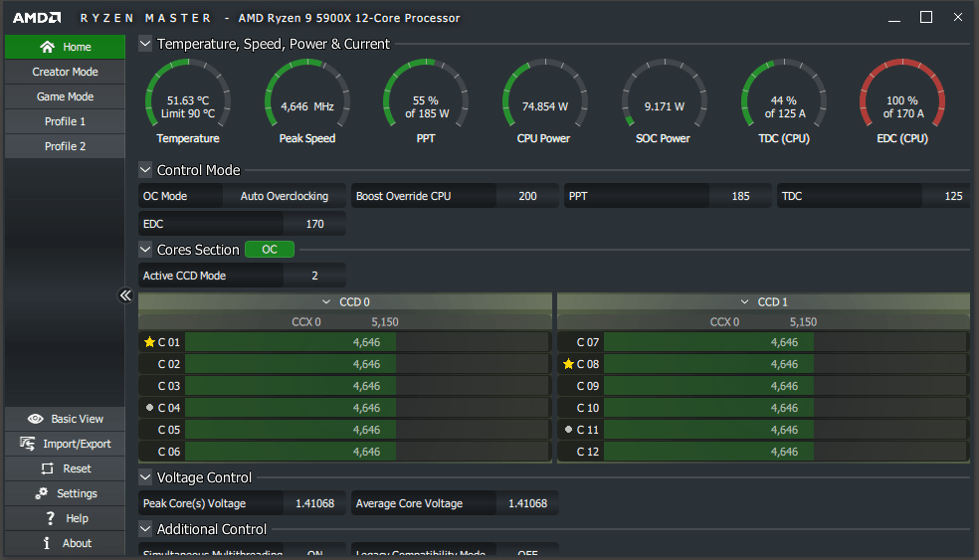Click the gold star on core C 01

click(x=149, y=342)
